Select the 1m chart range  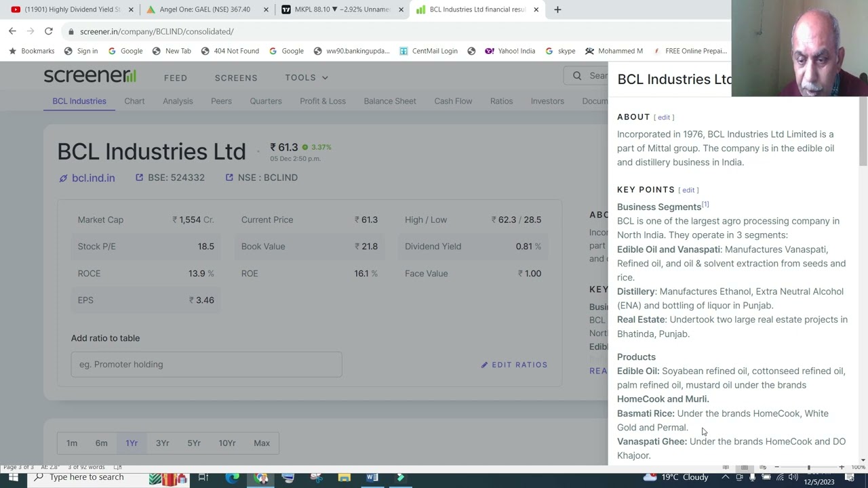tap(72, 443)
